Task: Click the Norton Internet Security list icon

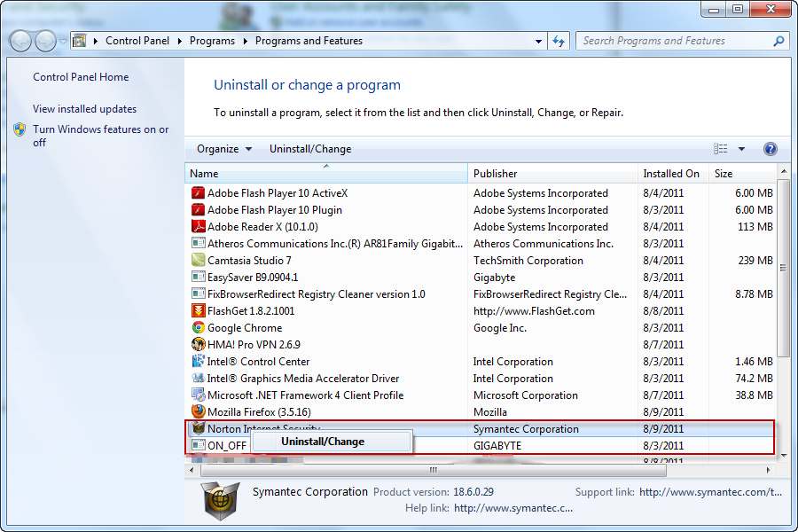Action: click(198, 428)
